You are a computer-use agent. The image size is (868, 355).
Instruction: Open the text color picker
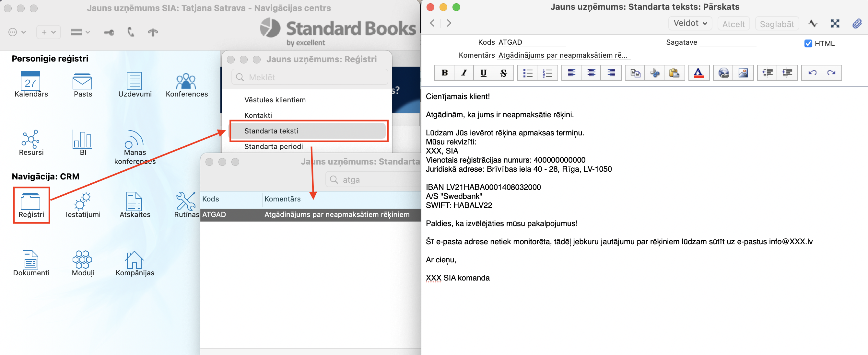point(698,73)
